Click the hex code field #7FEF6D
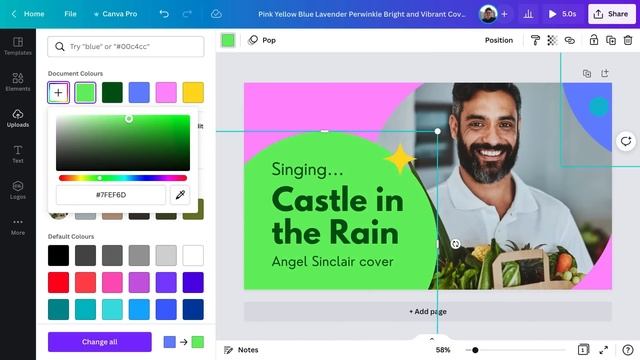Image resolution: width=640 pixels, height=360 pixels. point(111,195)
